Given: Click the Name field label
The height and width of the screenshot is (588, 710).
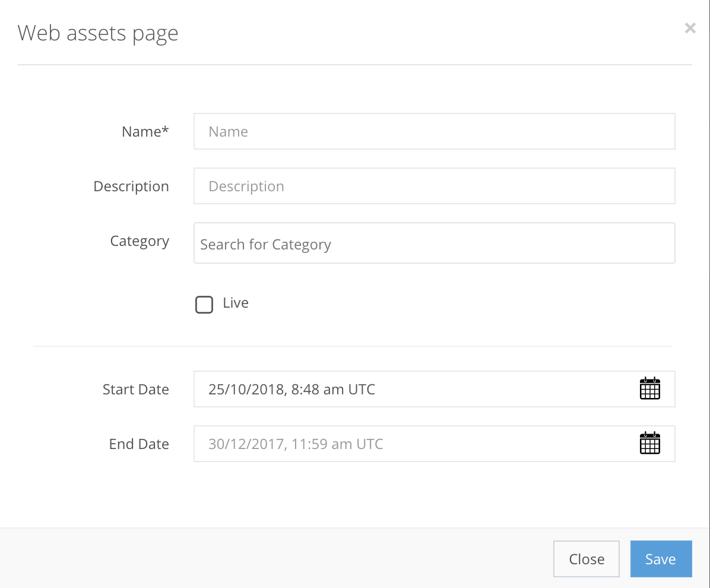Looking at the screenshot, I should coord(145,131).
